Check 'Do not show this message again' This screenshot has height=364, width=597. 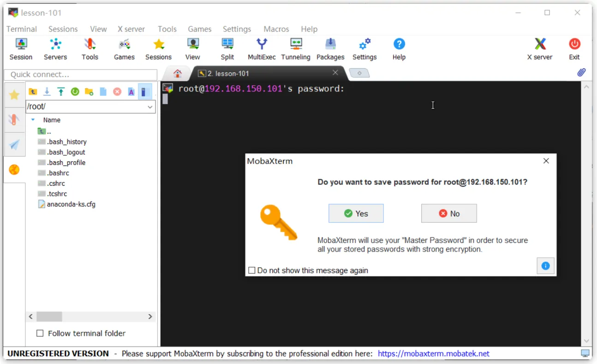[251, 270]
